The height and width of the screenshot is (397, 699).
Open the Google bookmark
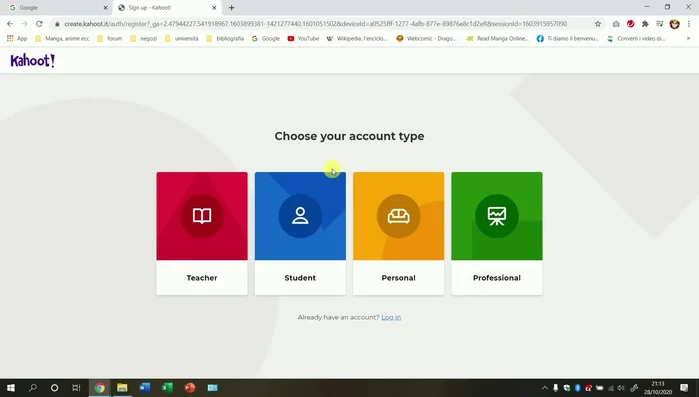[x=266, y=39]
